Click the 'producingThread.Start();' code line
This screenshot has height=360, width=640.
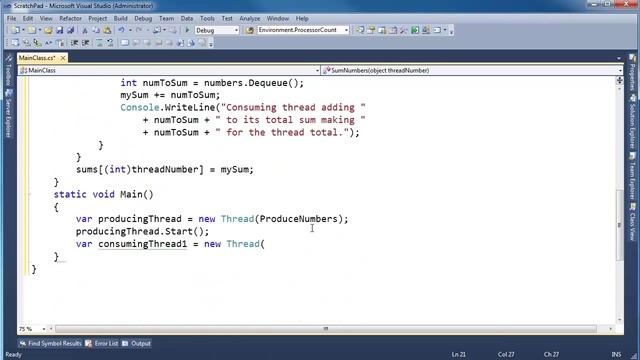[142, 231]
